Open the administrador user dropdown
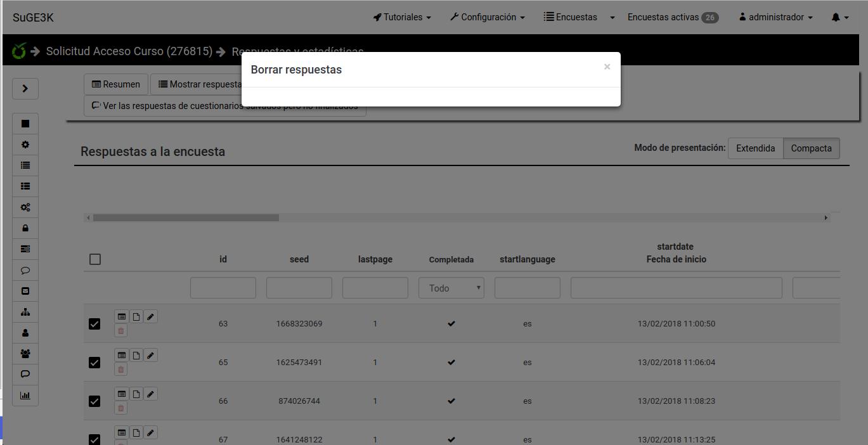The height and width of the screenshot is (445, 868). [x=775, y=18]
